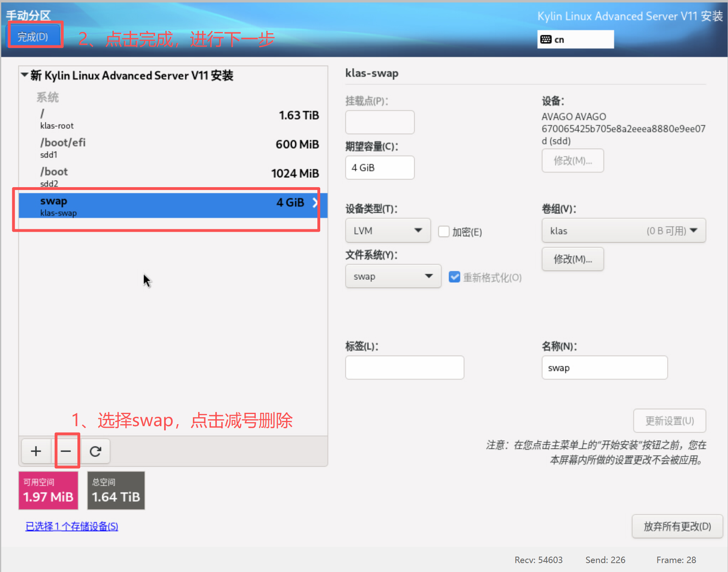Collapse the 新 Kylin Linux installation tree

click(25, 75)
